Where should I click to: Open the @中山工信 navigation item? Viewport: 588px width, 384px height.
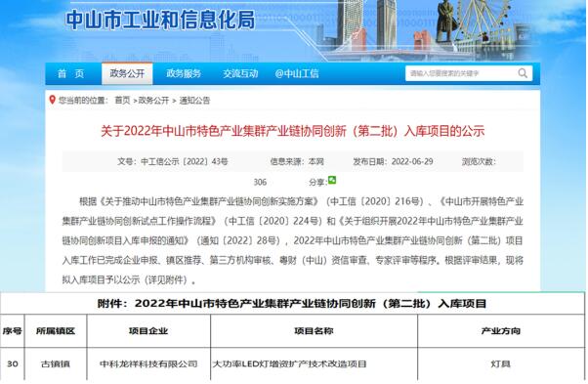[x=297, y=73]
